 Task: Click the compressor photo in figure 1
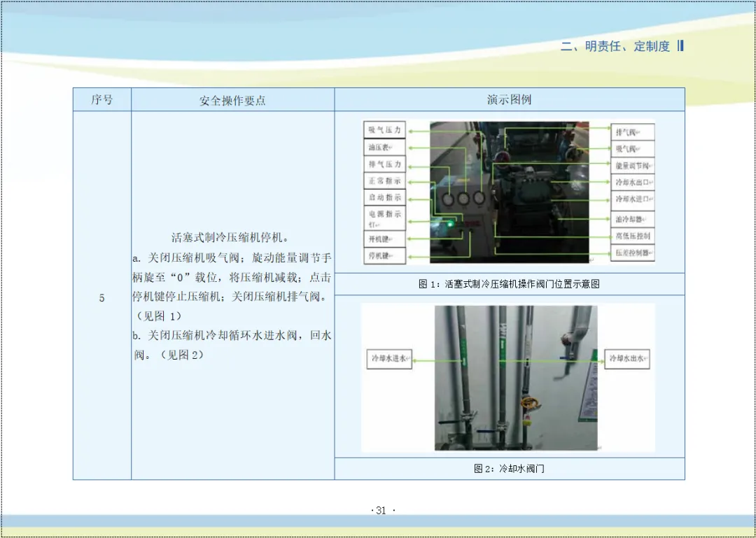click(509, 192)
